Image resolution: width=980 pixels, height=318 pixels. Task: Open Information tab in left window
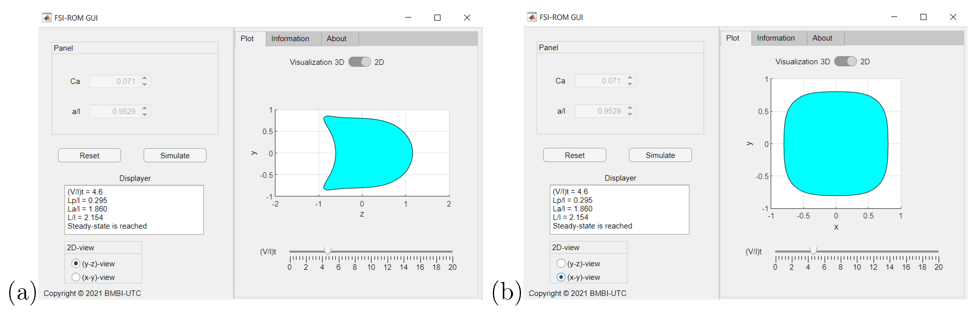pos(290,39)
